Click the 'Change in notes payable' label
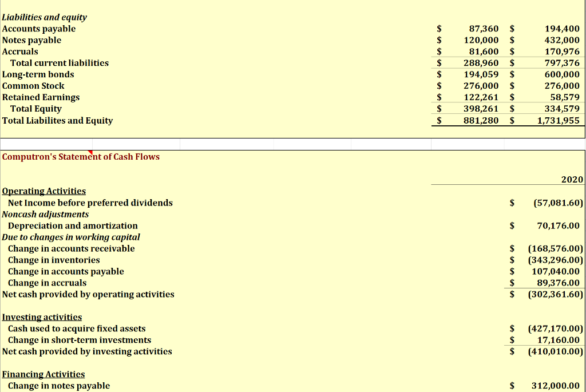This screenshot has width=586, height=392. (x=59, y=386)
